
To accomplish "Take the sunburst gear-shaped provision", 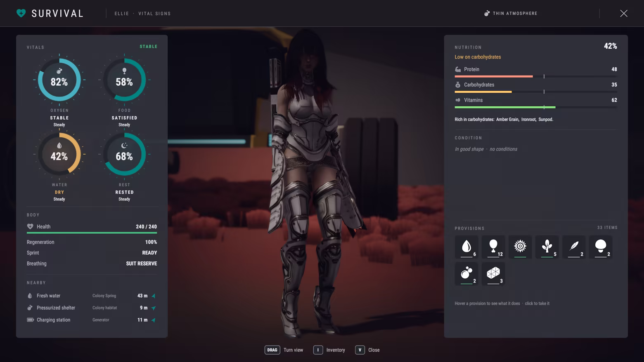I will [x=520, y=247].
